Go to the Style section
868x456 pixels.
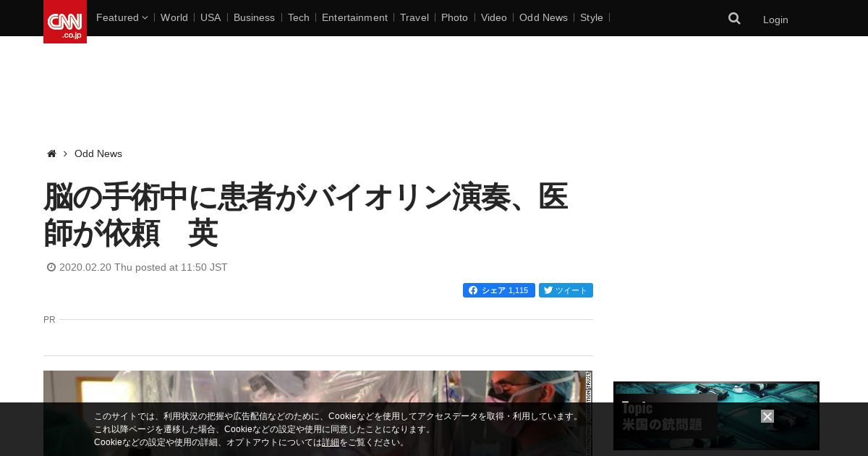[592, 17]
